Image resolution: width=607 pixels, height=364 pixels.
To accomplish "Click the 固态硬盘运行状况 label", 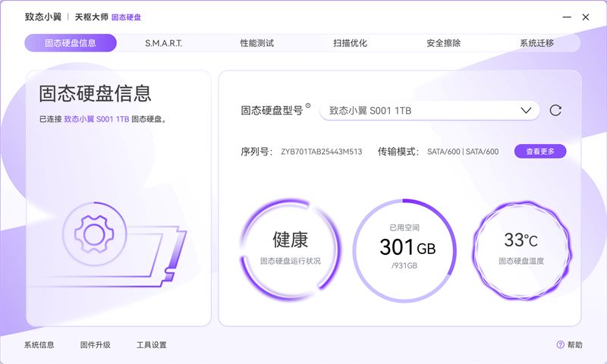I will pyautogui.click(x=291, y=261).
